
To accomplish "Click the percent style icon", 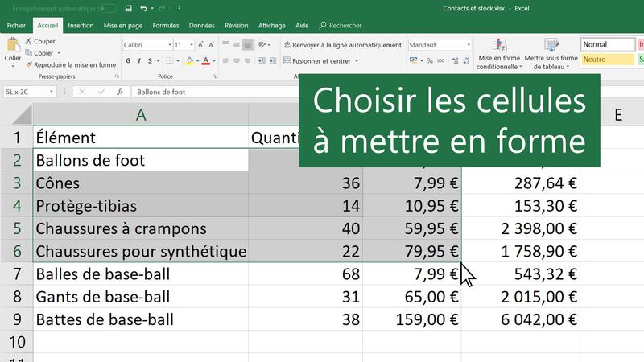I will coord(430,61).
